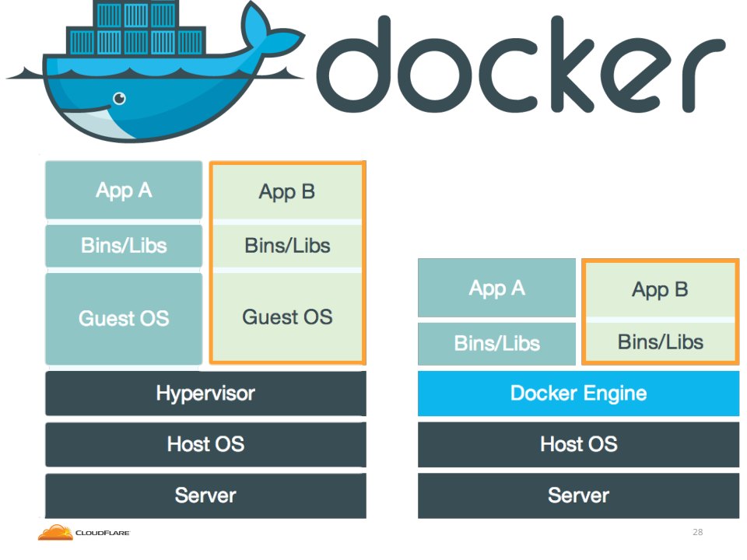Select the 'App A' box above the Hypervisor

click(x=124, y=190)
